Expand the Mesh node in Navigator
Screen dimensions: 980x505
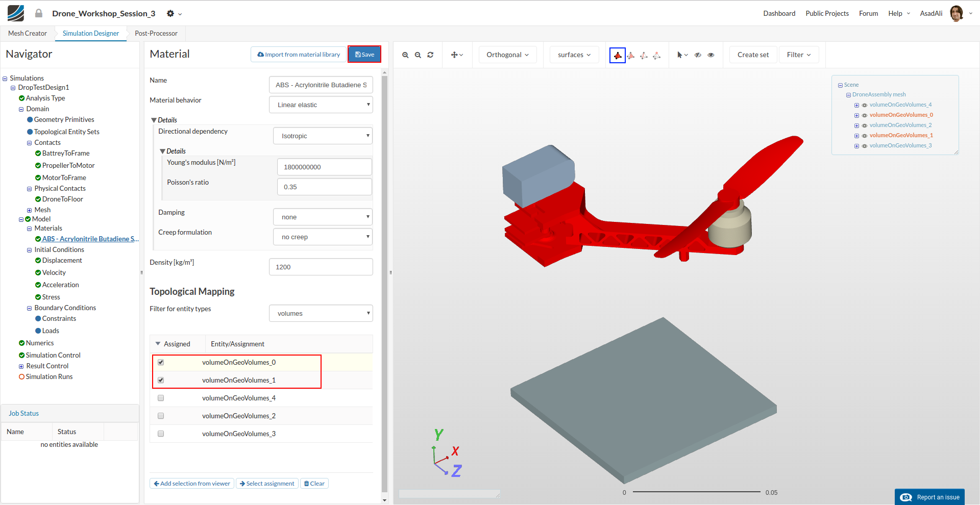click(29, 210)
